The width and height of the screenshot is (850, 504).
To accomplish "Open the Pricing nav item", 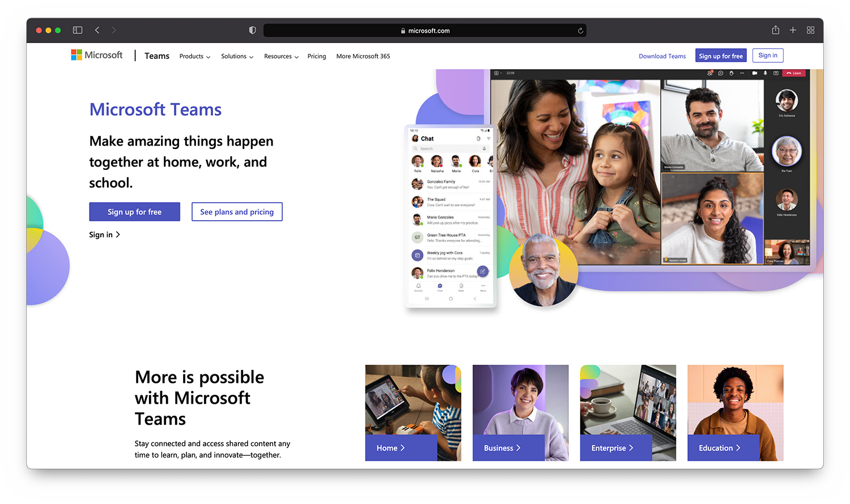I will point(317,56).
